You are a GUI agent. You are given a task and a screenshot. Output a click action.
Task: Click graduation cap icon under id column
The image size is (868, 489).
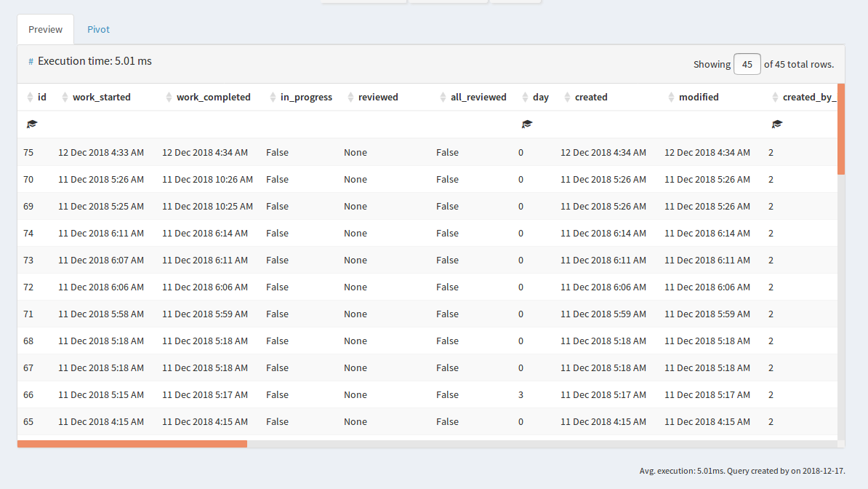click(32, 124)
